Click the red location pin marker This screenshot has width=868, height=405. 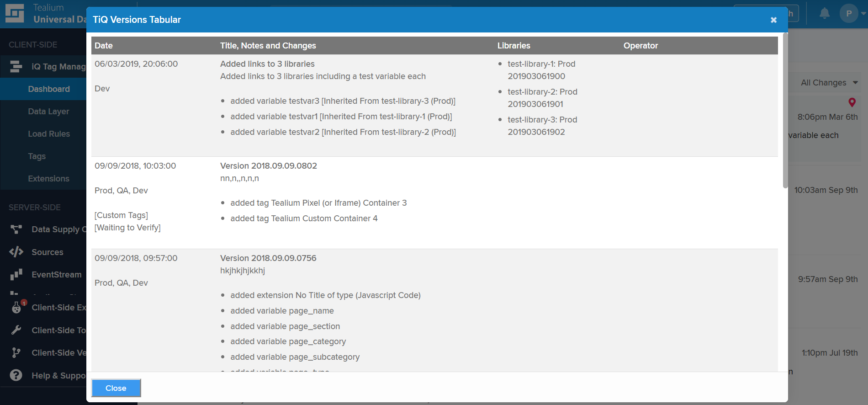click(852, 102)
